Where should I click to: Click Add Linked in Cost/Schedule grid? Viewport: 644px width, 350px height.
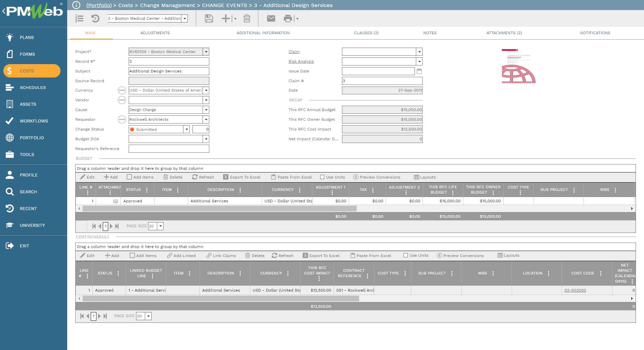point(181,255)
